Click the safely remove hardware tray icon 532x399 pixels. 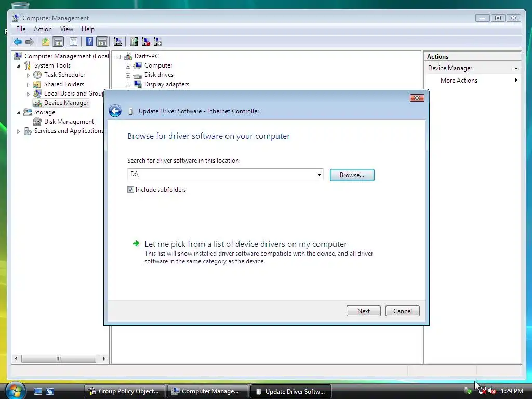coord(468,391)
